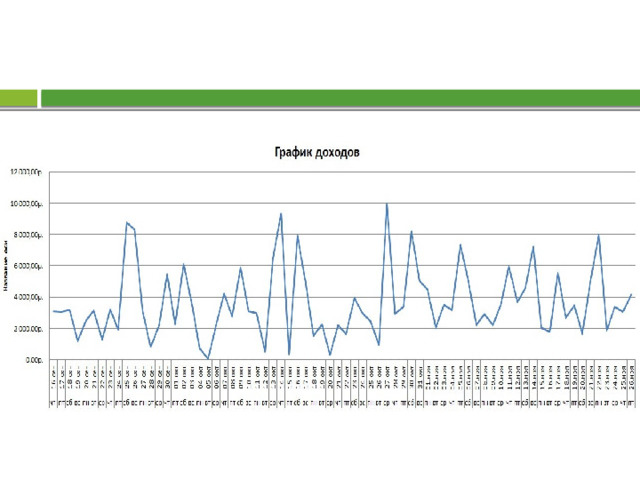The image size is (640, 480).
Task: Select the first tall peak on the left
Action: [x=127, y=222]
